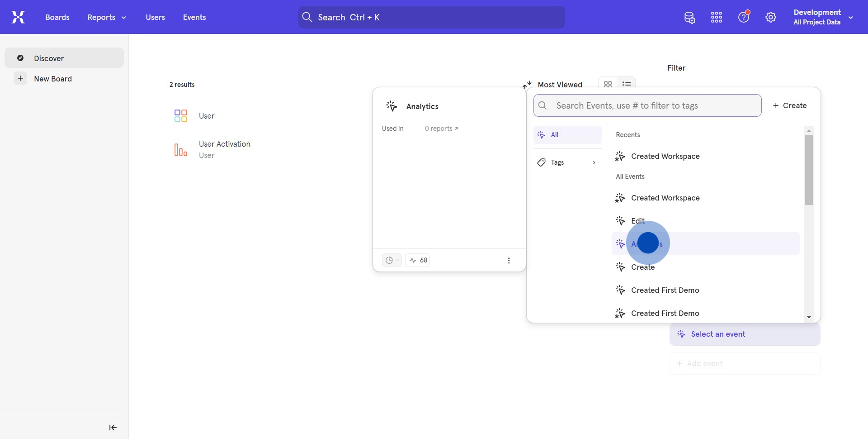Open the help question mark icon
The height and width of the screenshot is (439, 868).
coord(744,18)
